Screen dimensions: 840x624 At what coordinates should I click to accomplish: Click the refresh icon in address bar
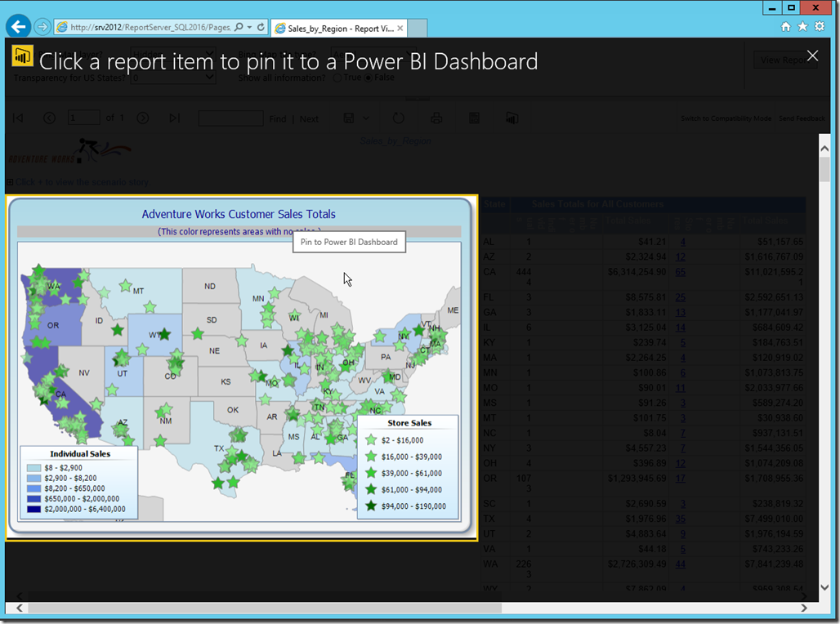261,27
